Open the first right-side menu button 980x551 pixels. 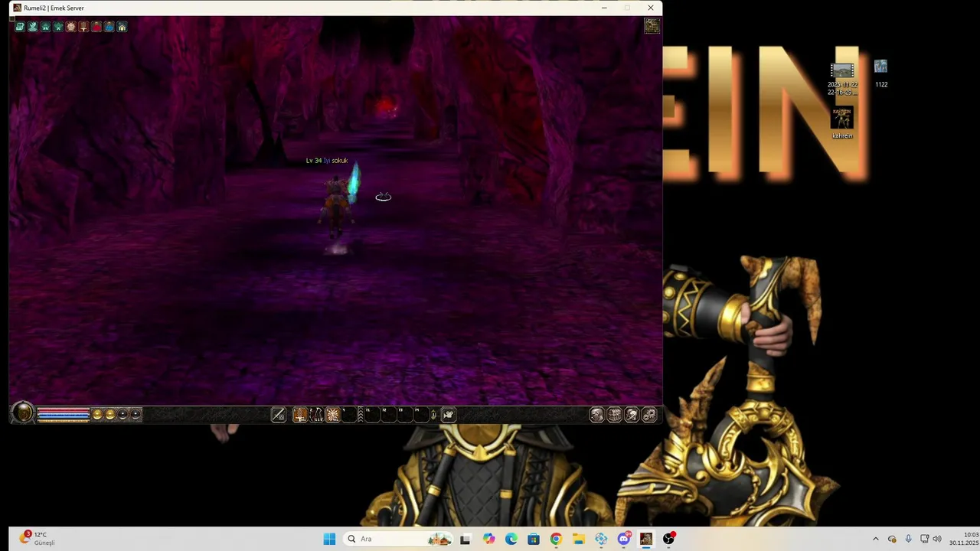(x=597, y=415)
